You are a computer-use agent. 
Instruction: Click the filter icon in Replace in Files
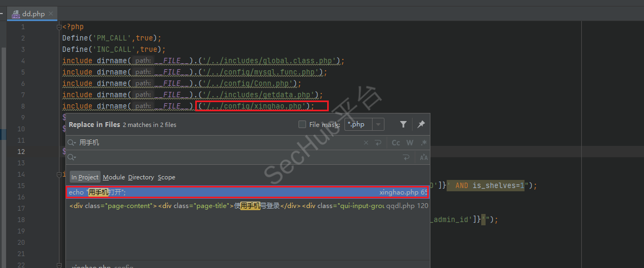coord(403,124)
